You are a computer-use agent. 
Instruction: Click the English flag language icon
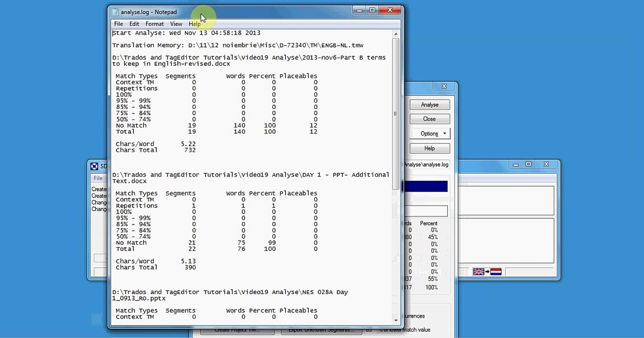[x=479, y=271]
